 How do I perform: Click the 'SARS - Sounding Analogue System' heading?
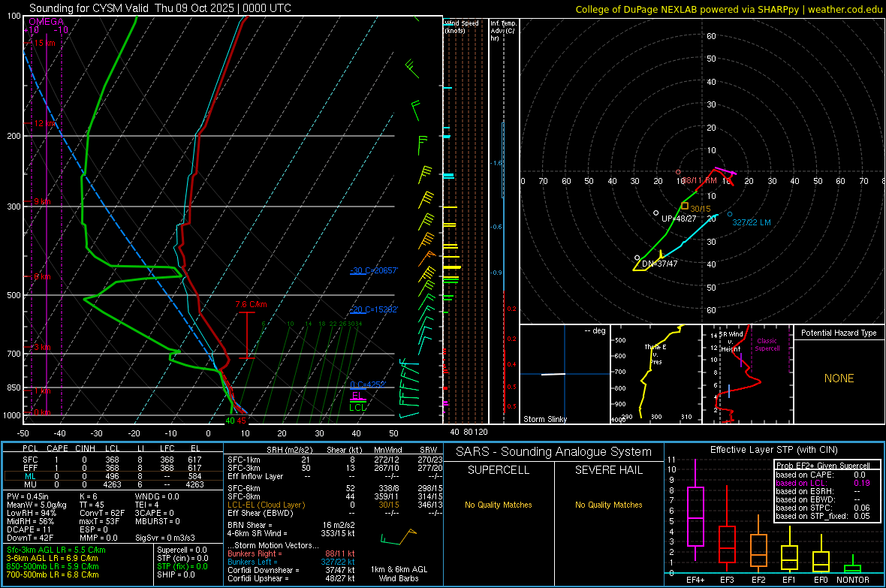click(x=554, y=452)
